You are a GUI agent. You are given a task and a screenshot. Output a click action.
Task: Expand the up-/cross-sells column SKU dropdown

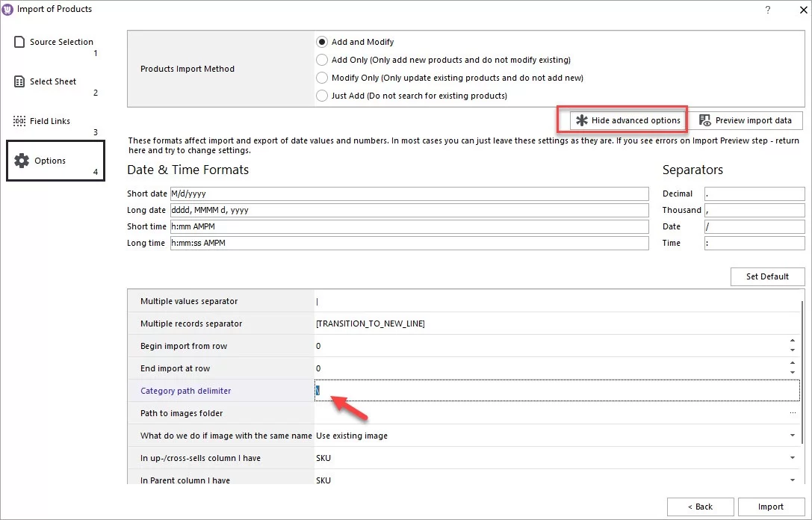793,458
